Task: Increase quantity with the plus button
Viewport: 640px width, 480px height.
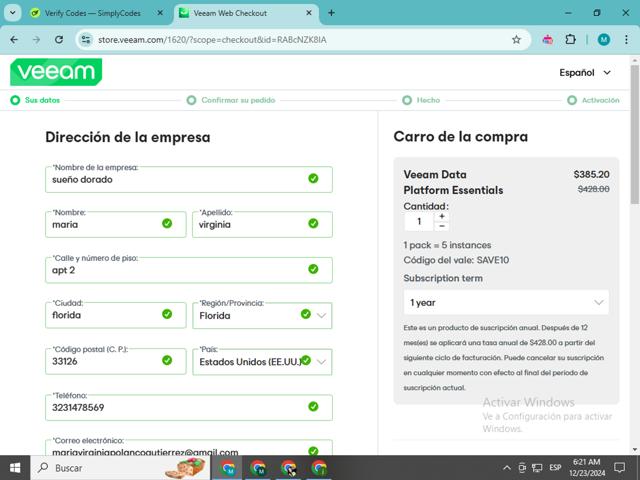Action: pos(442,216)
